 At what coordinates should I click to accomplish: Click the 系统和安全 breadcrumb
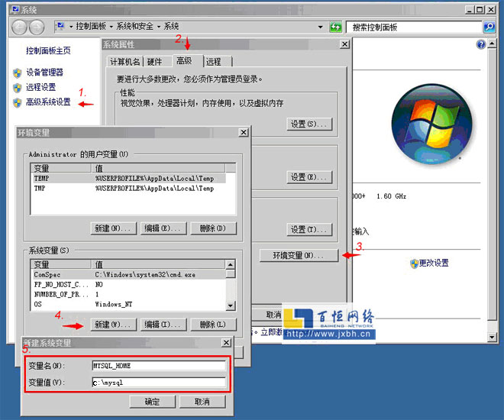coord(134,27)
